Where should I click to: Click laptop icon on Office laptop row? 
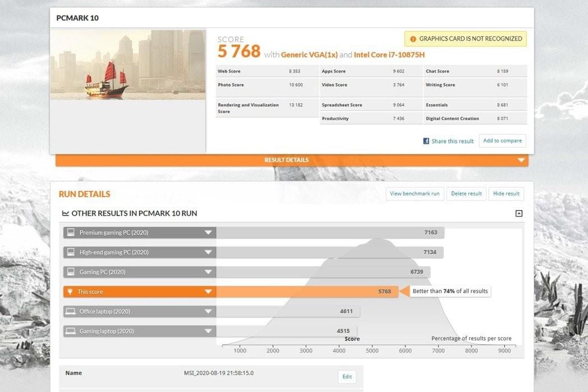point(71,311)
